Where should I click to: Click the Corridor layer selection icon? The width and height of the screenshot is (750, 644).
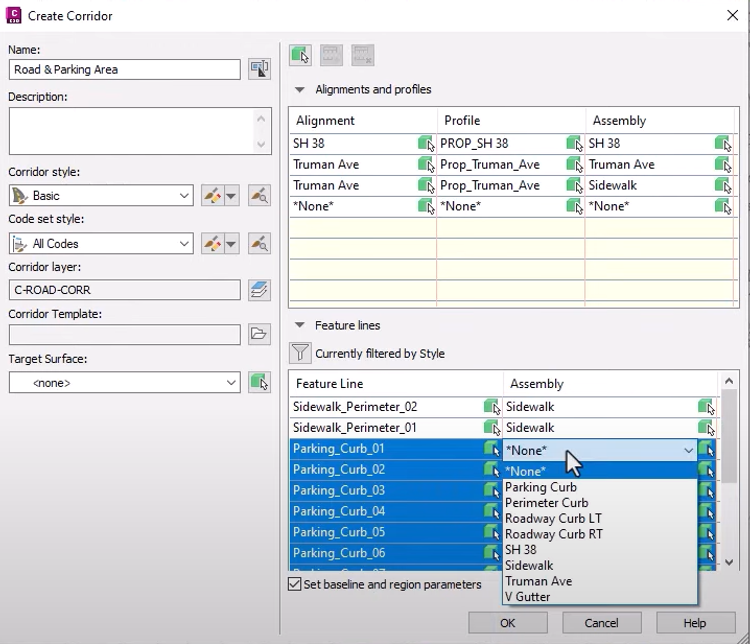tap(260, 290)
